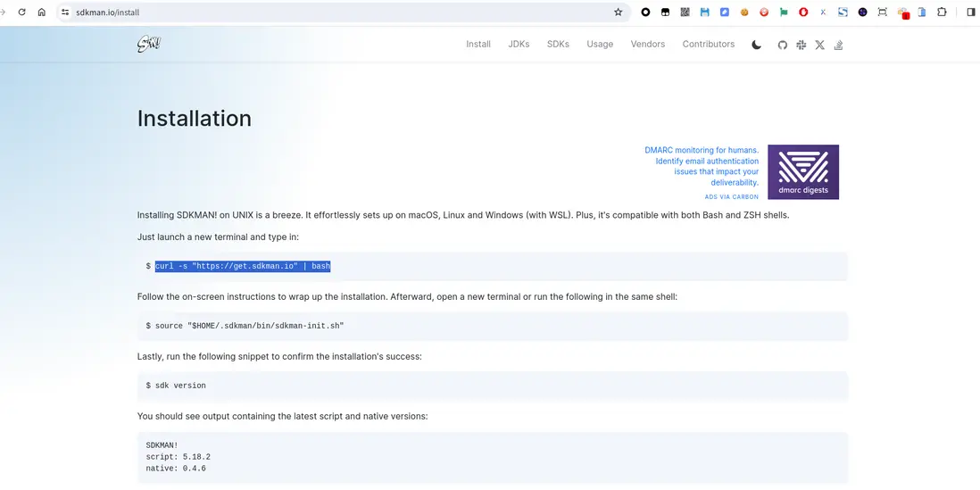Image resolution: width=980 pixels, height=490 pixels.
Task: Go to the Install nav item
Action: coord(478,45)
